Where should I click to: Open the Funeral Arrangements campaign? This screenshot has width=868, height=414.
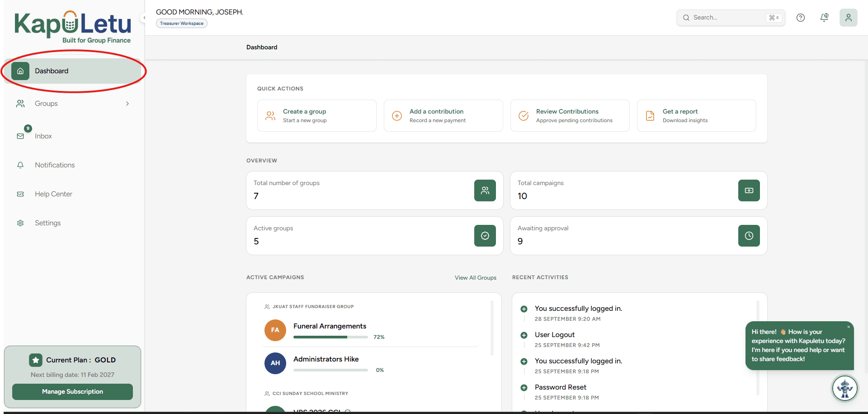[330, 326]
